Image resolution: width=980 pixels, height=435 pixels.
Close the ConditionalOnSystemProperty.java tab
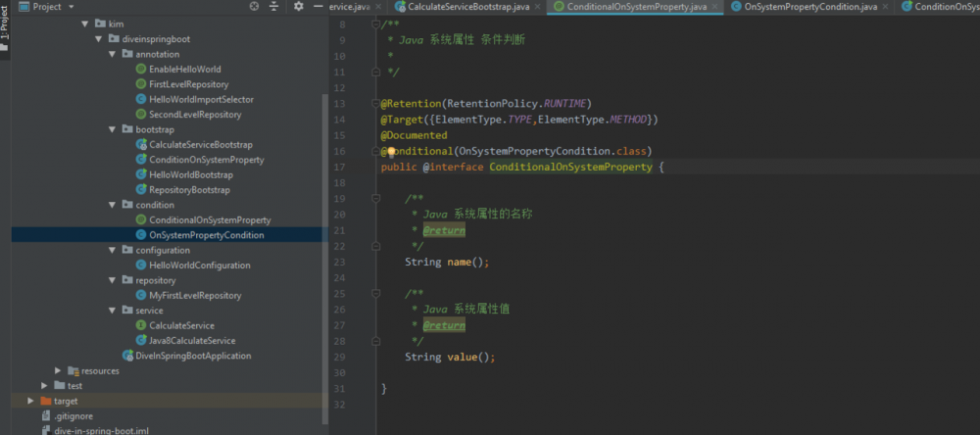tap(715, 7)
